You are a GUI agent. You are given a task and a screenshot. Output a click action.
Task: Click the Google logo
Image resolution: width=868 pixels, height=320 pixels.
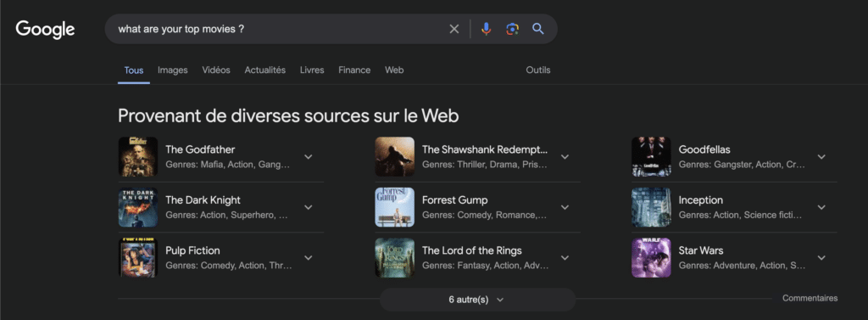pos(45,30)
